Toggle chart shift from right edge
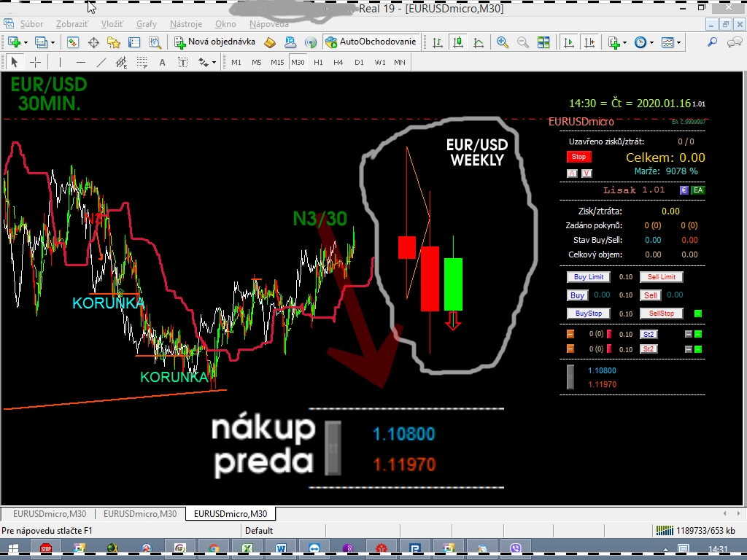The width and height of the screenshot is (747, 560). [589, 42]
